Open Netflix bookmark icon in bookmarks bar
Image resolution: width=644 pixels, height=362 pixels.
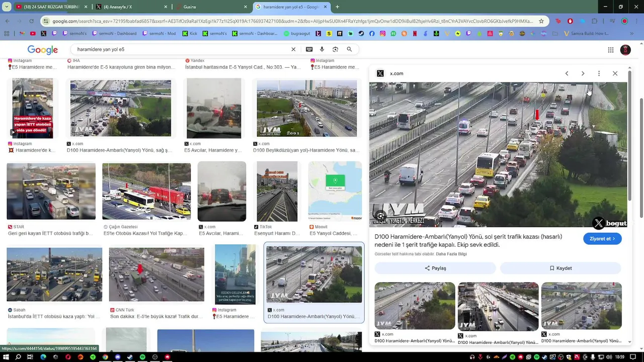tap(415, 34)
